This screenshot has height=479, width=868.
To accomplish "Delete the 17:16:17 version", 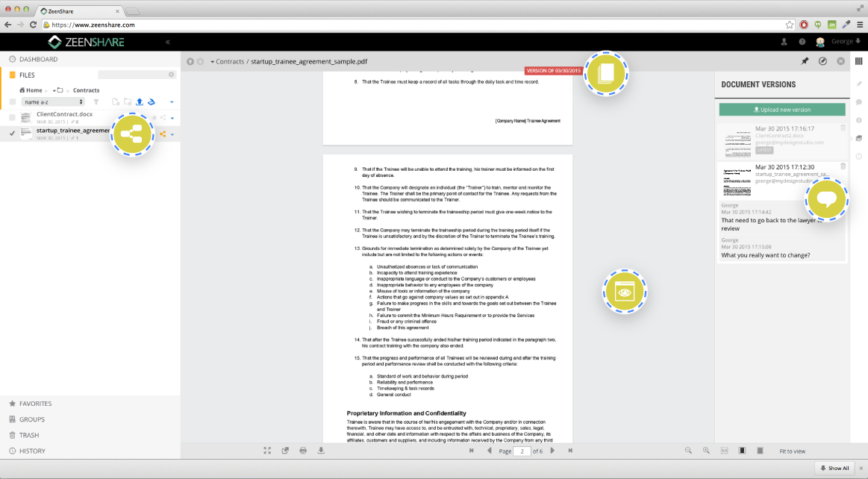I will pyautogui.click(x=843, y=128).
